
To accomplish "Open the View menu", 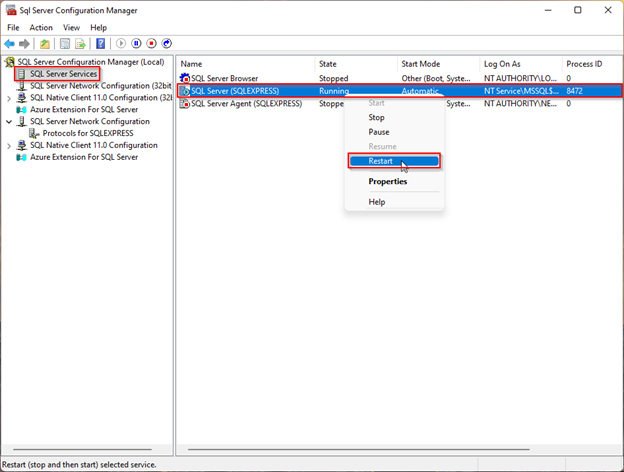I will pyautogui.click(x=71, y=27).
